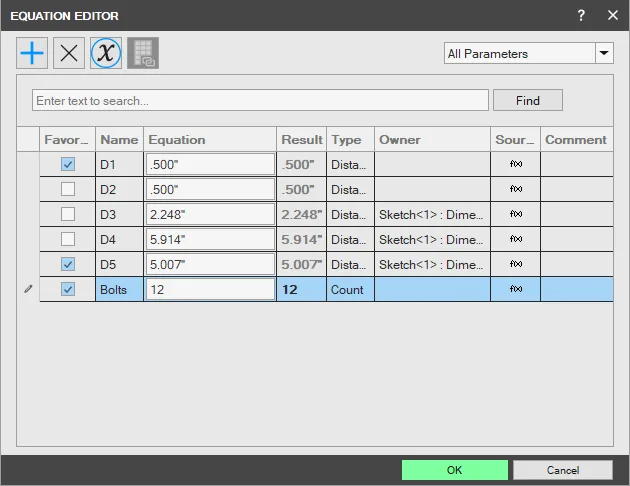Select the Bolts name cell
The width and height of the screenshot is (630, 486).
click(x=119, y=289)
